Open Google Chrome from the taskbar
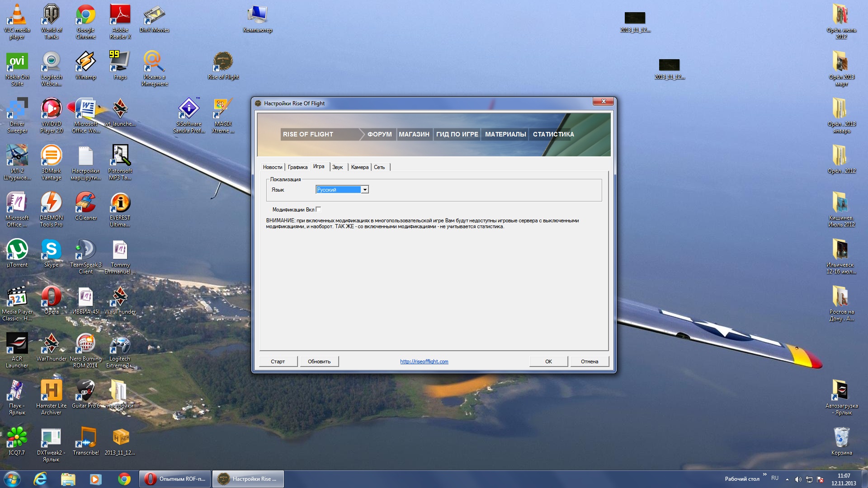 [x=124, y=479]
